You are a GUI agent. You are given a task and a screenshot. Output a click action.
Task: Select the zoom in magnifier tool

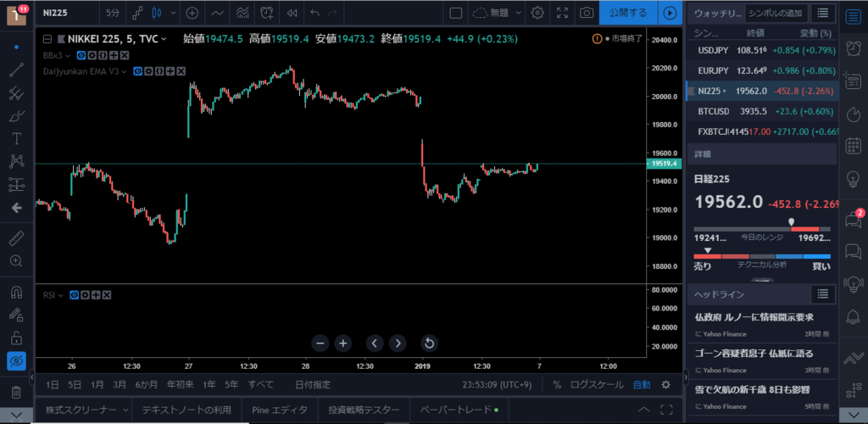(17, 260)
